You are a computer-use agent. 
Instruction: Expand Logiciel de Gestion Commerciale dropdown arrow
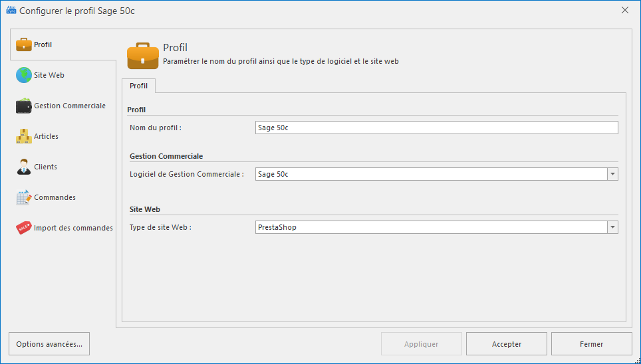click(x=612, y=174)
